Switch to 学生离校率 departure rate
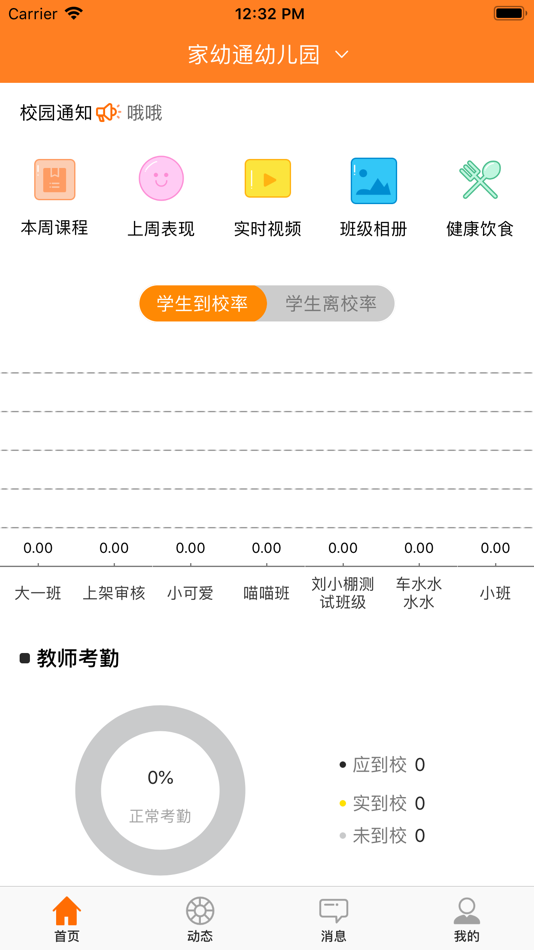Viewport: 534px width, 950px height. (331, 304)
